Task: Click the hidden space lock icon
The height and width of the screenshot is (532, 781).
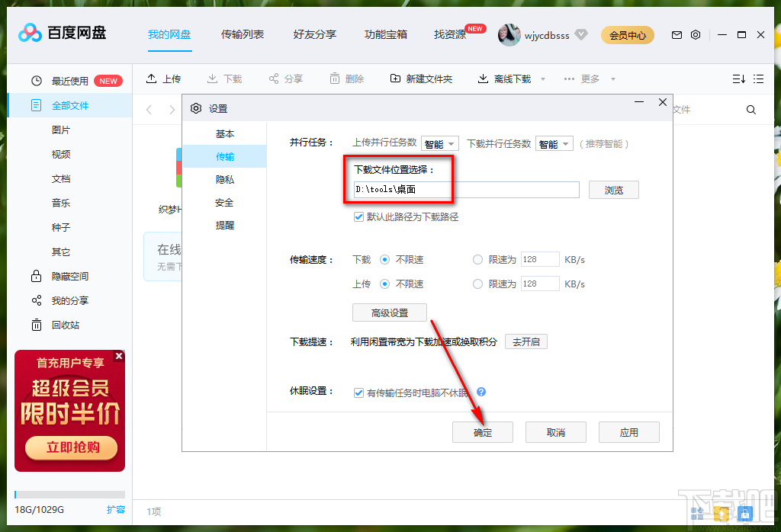Action: pyautogui.click(x=36, y=276)
